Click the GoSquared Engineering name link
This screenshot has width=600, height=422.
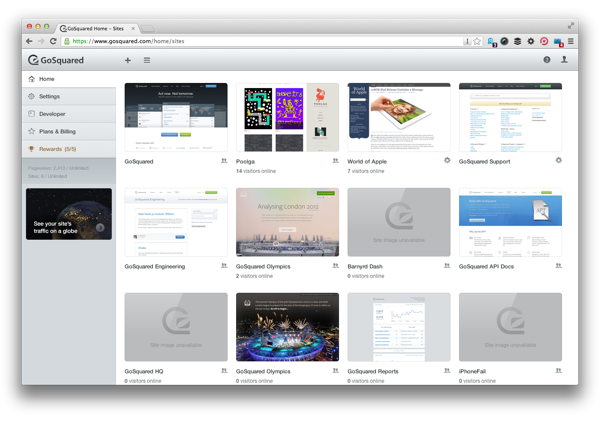(155, 266)
